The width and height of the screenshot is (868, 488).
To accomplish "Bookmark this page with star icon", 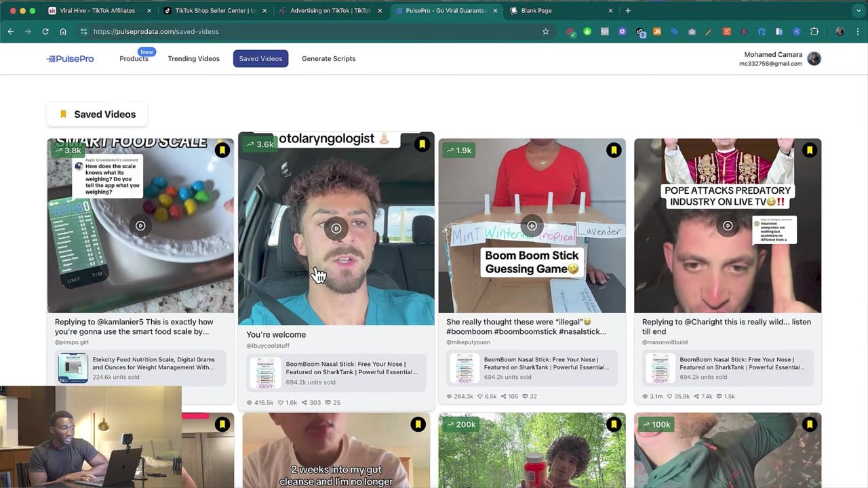I will pos(545,31).
